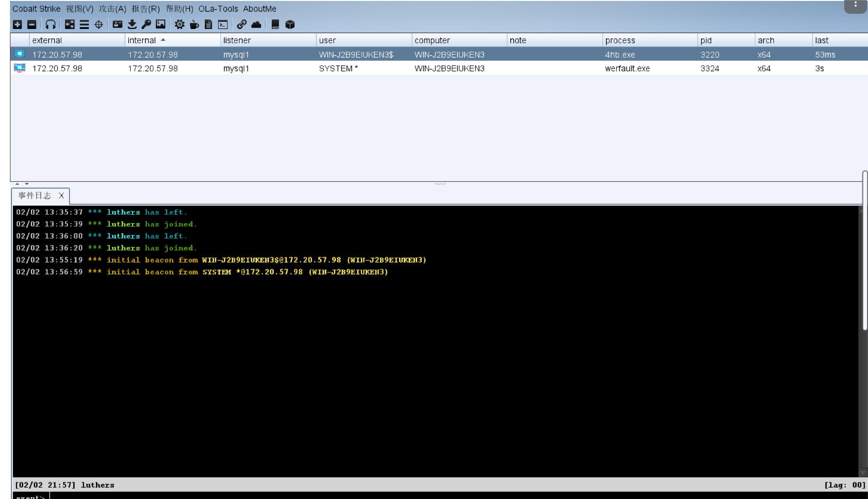Sort by the computer column header
Screen dimensions: 868x499
(x=459, y=40)
